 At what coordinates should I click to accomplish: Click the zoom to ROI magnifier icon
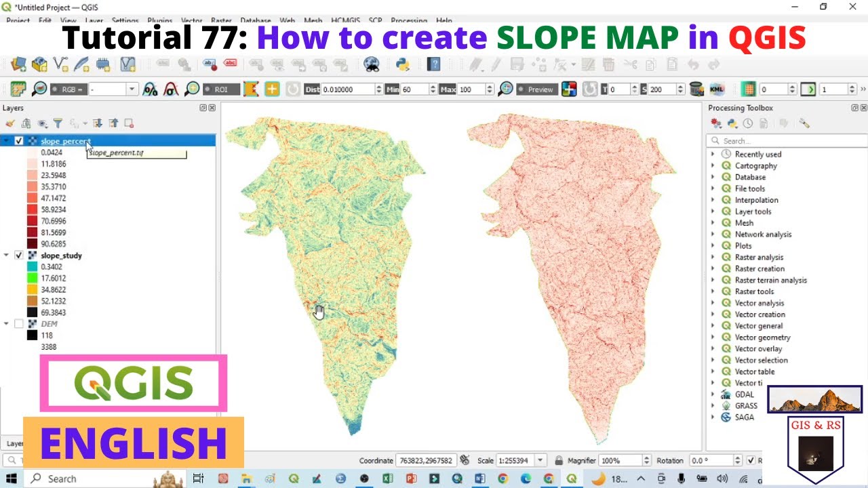click(x=193, y=89)
